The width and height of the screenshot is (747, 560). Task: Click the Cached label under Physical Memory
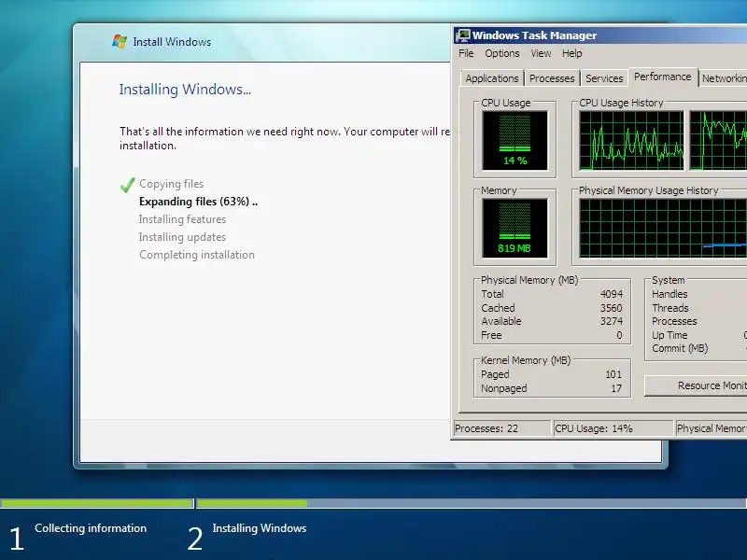click(498, 308)
